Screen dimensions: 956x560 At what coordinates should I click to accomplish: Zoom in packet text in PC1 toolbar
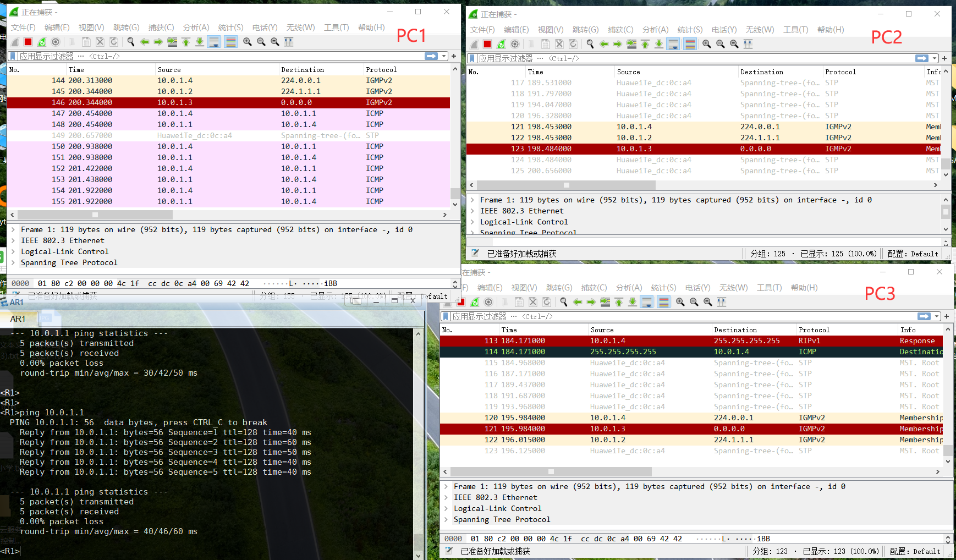point(248,42)
